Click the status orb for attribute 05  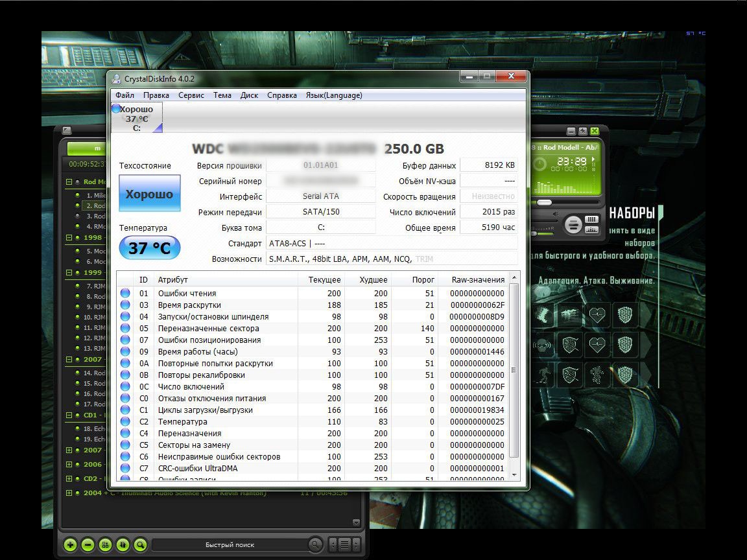(125, 328)
